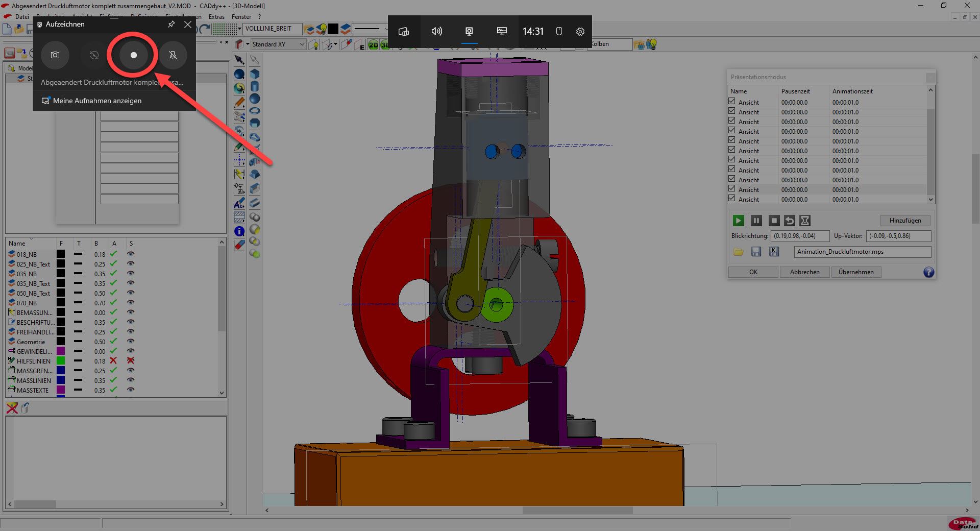Open the line style dropdown in top toolbar
Viewport: 980px width, 531px height.
click(x=370, y=29)
